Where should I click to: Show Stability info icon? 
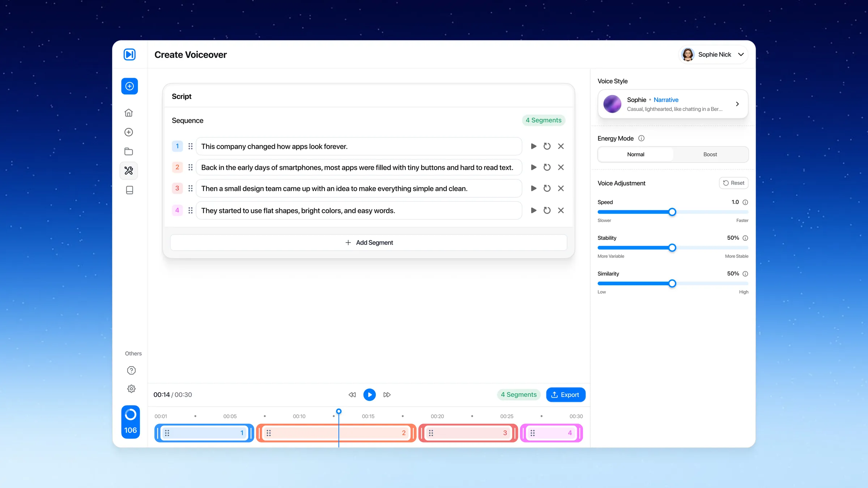click(x=745, y=238)
